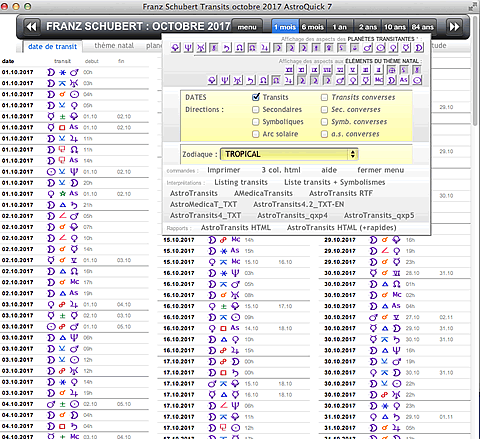
Task: Toggle natal Mars in the natal elements row
Action: [340, 80]
